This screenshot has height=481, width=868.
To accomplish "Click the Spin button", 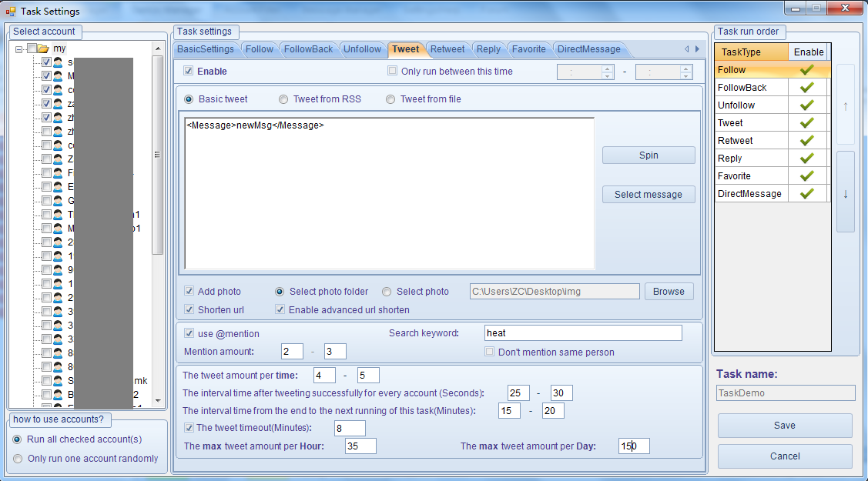I will tap(648, 155).
